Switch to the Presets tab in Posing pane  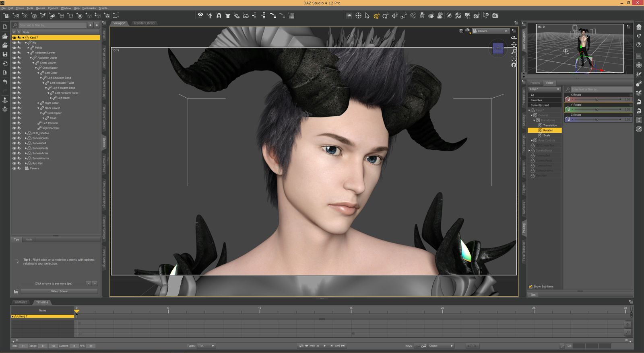[x=535, y=83]
